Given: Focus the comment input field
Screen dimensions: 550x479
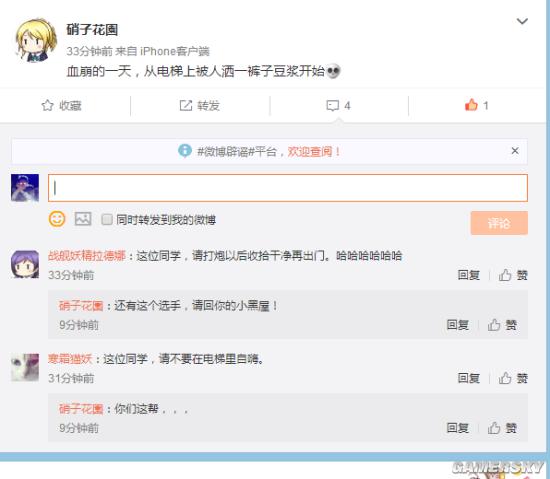Looking at the screenshot, I should coord(288,188).
